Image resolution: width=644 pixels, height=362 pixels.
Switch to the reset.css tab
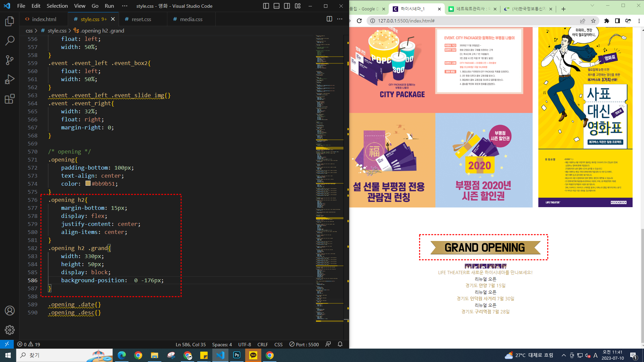pyautogui.click(x=141, y=19)
